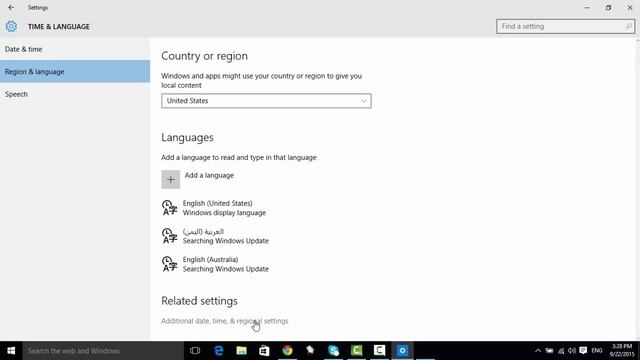Go back using the Settings back arrow
640x360 pixels.
(x=11, y=7)
